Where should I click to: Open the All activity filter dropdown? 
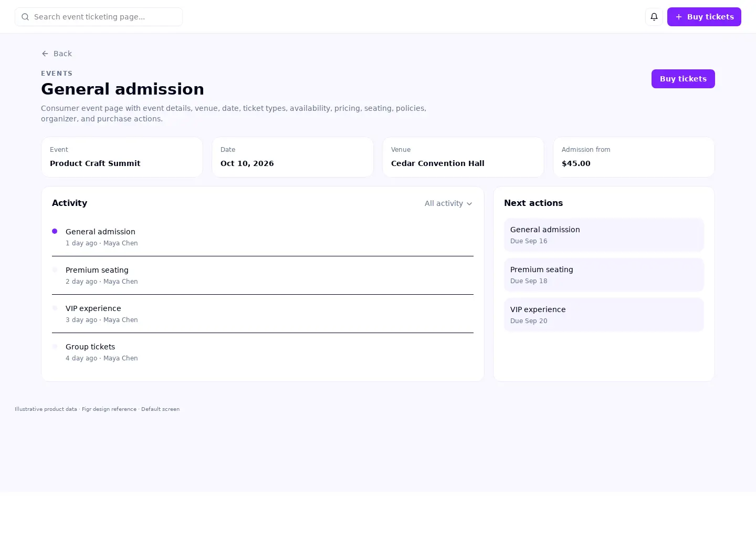[448, 203]
